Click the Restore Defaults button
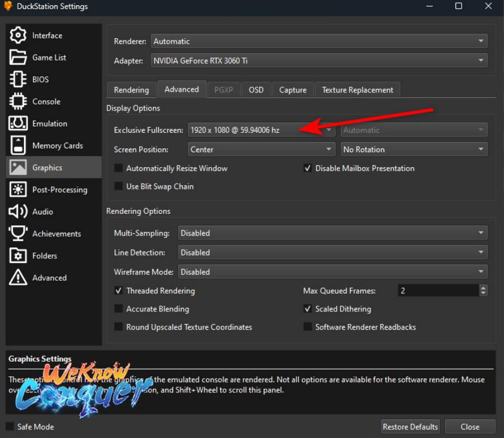The image size is (504, 438). pyautogui.click(x=410, y=427)
